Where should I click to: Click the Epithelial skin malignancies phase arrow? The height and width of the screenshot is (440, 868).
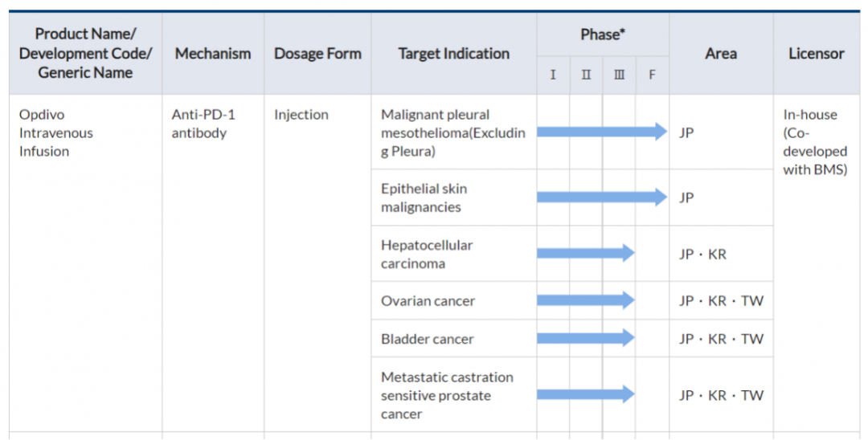601,198
